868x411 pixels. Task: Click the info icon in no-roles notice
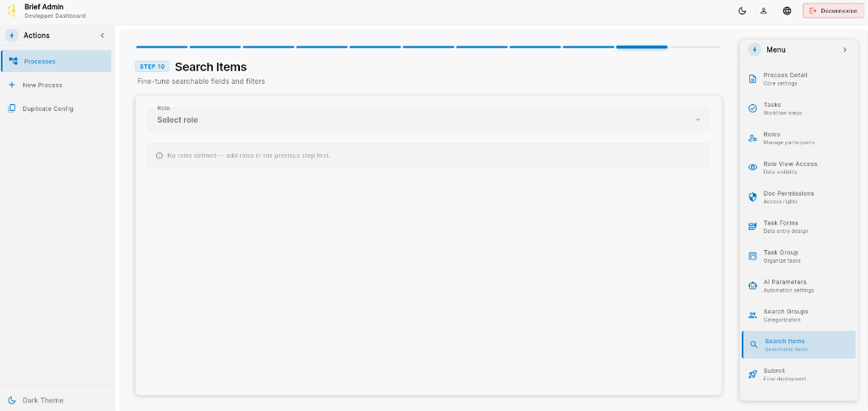[x=159, y=155]
